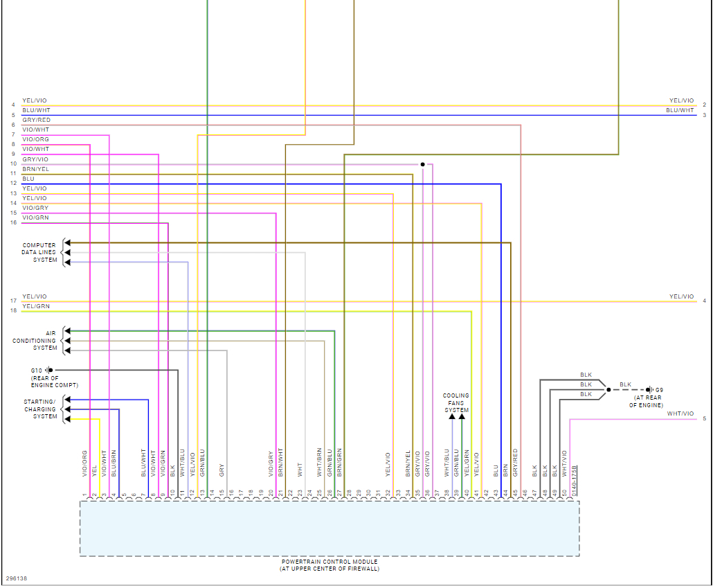The height and width of the screenshot is (588, 713).
Task: Click the vertical BRN/WHT label at pin 21
Action: [280, 463]
